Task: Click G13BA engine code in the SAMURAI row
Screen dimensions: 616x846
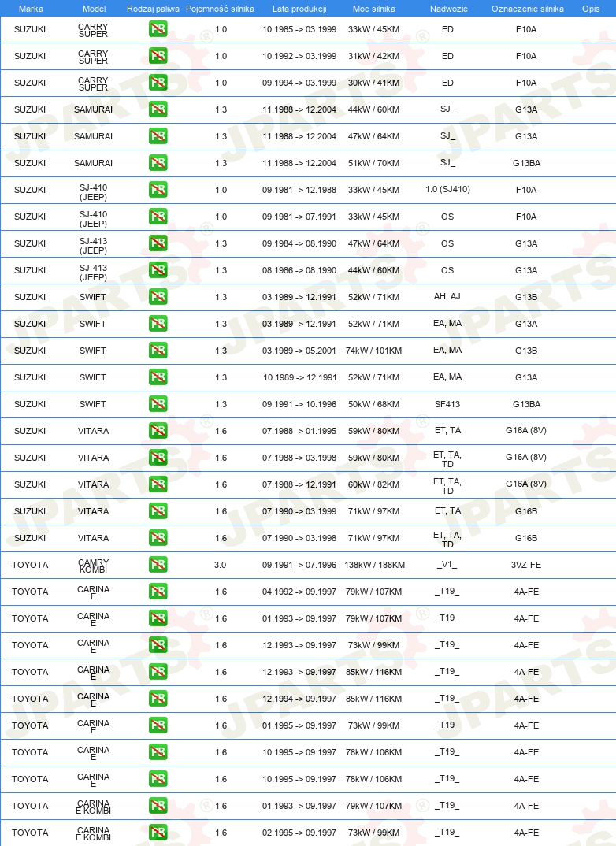Action: [526, 163]
